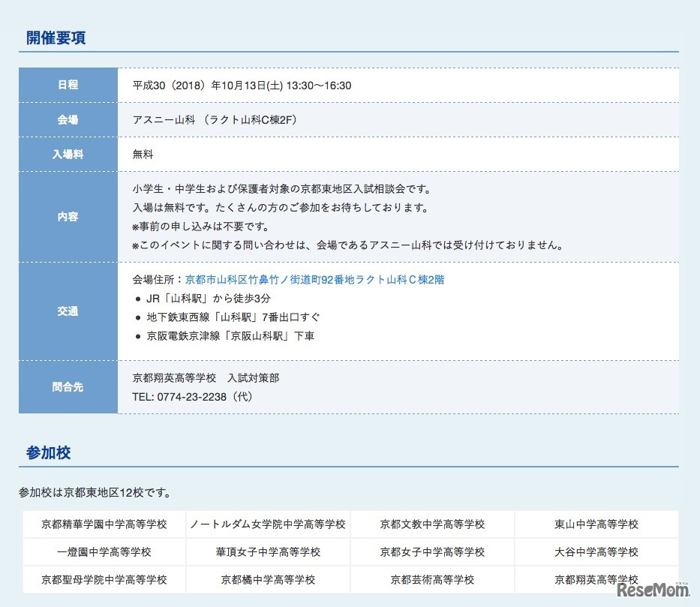Click 東山中学高等学校 in the participating schools
700x607 pixels.
[x=596, y=524]
